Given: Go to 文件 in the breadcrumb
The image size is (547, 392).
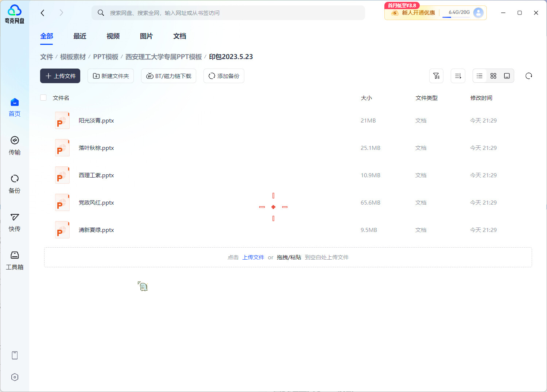Looking at the screenshot, I should tap(47, 57).
